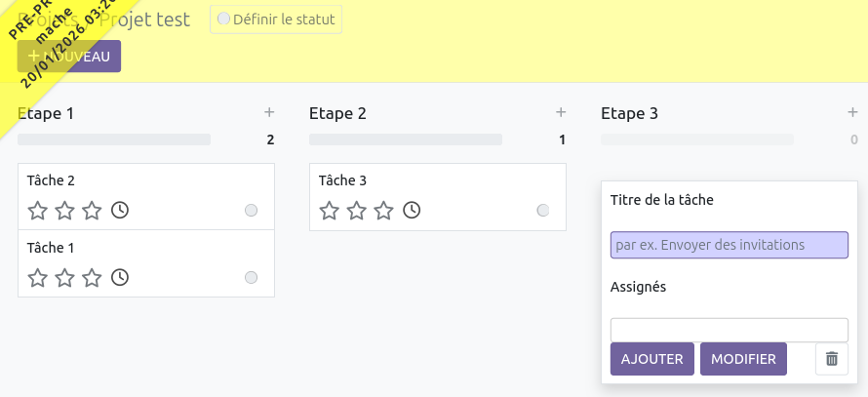This screenshot has height=397, width=868.
Task: Click the MODIFIER button
Action: pyautogui.click(x=743, y=359)
